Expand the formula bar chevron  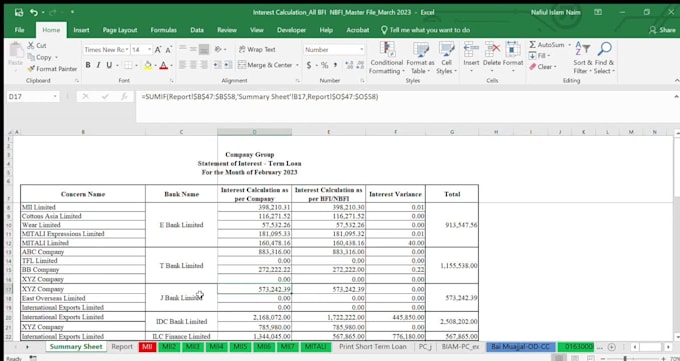pos(677,96)
